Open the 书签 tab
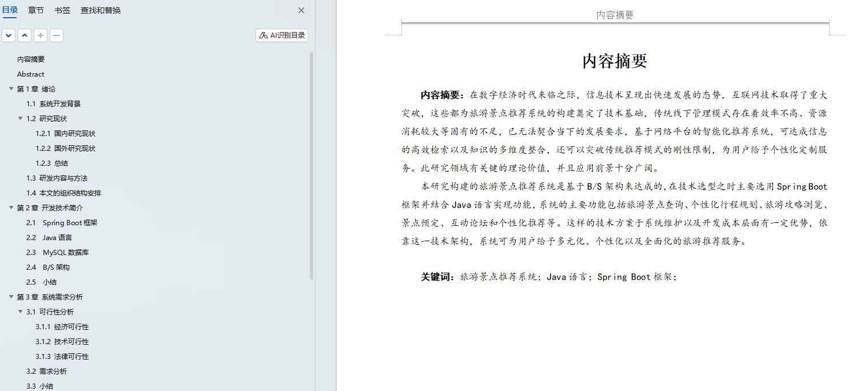The image size is (868, 391). (x=62, y=10)
